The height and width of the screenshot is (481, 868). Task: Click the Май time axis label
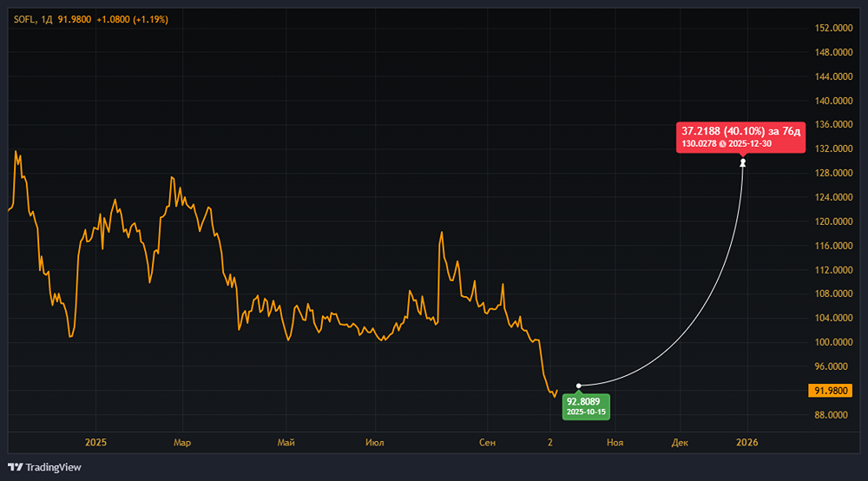(x=286, y=443)
